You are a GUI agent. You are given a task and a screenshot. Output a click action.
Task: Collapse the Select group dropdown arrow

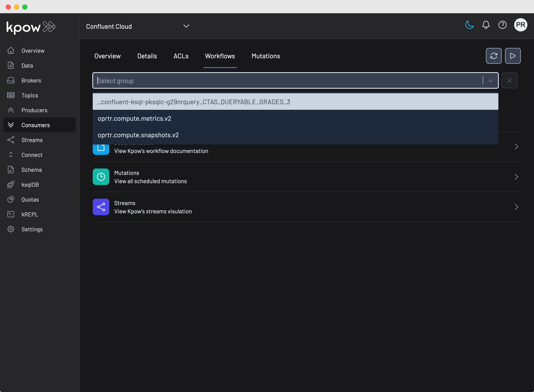pyautogui.click(x=490, y=81)
